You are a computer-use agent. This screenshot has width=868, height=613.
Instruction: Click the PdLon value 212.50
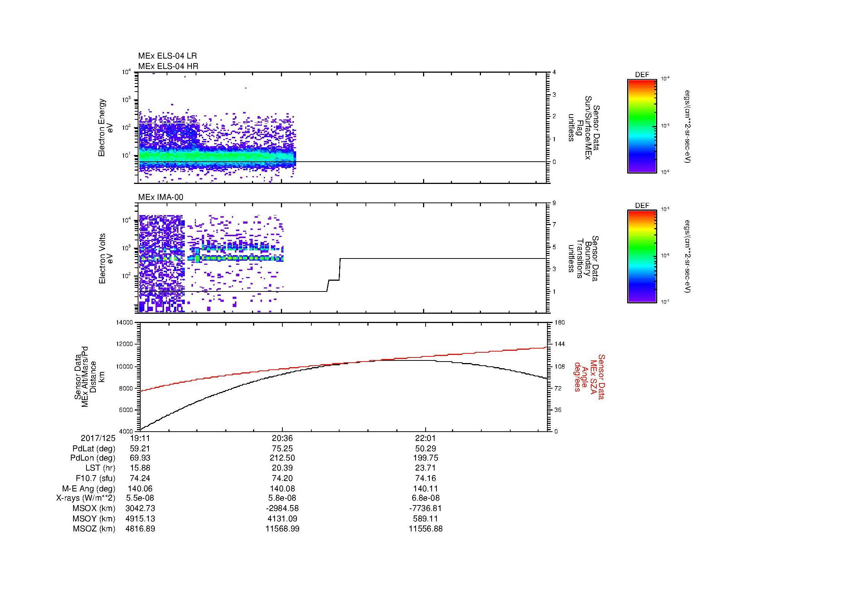pyautogui.click(x=282, y=458)
